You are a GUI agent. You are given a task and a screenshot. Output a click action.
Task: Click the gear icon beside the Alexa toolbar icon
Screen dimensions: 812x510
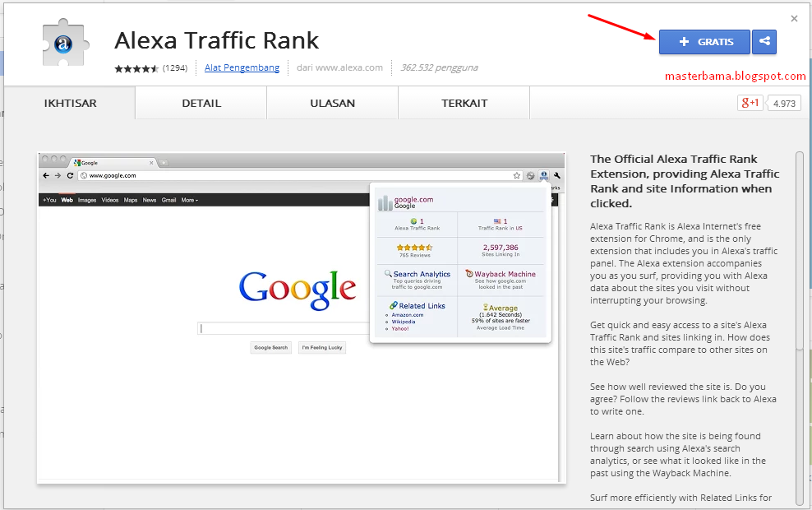[x=530, y=176]
